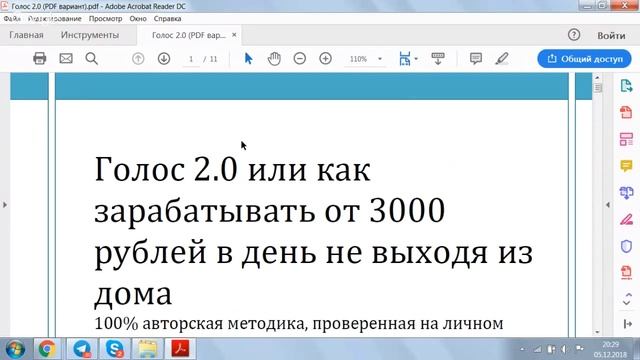
Task: Activate the hand pan tool
Action: [274, 59]
